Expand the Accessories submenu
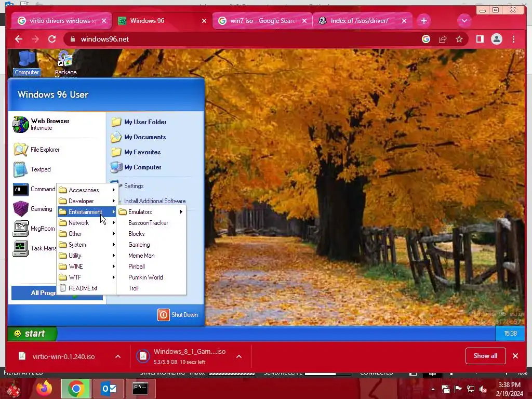The width and height of the screenshot is (532, 399). (87, 190)
